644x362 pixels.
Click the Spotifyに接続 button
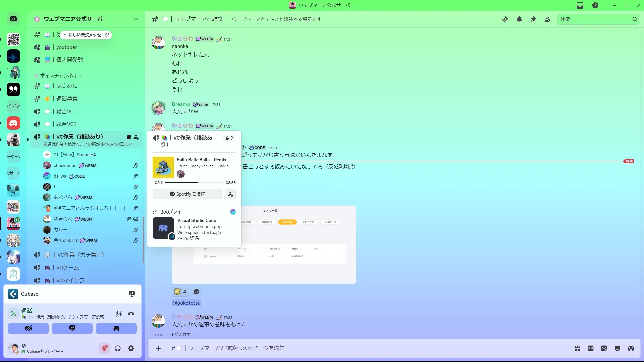pos(187,194)
